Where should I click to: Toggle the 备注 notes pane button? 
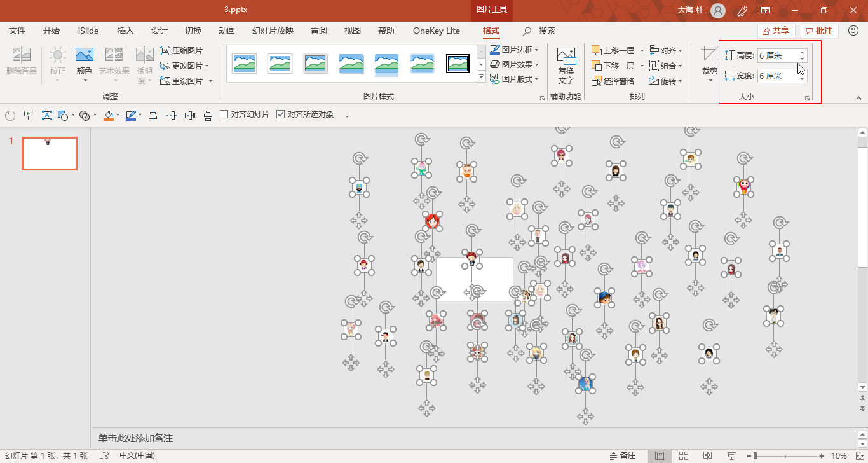[622, 455]
